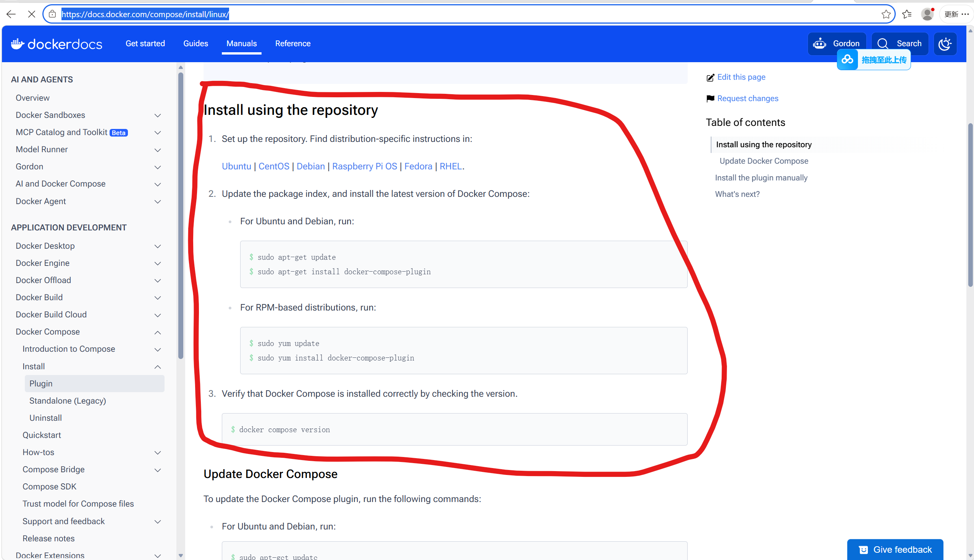The height and width of the screenshot is (560, 974).
Task: Expand the Docker Build section
Action: [x=157, y=298]
